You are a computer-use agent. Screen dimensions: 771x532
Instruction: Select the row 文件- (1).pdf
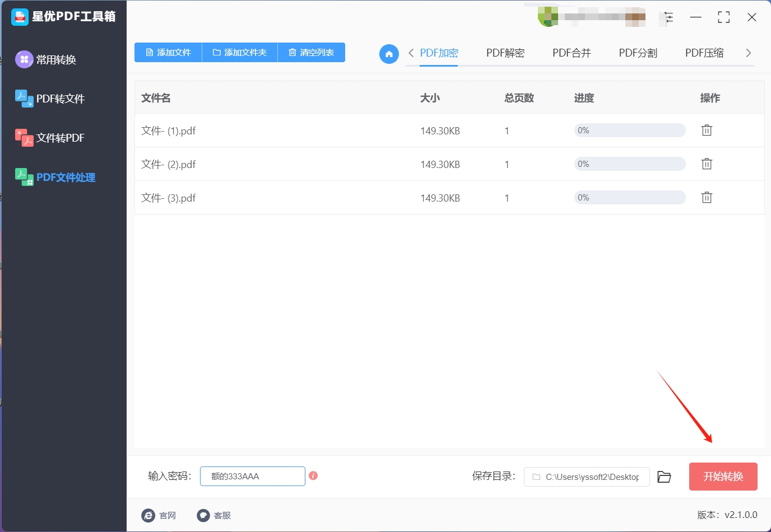449,130
